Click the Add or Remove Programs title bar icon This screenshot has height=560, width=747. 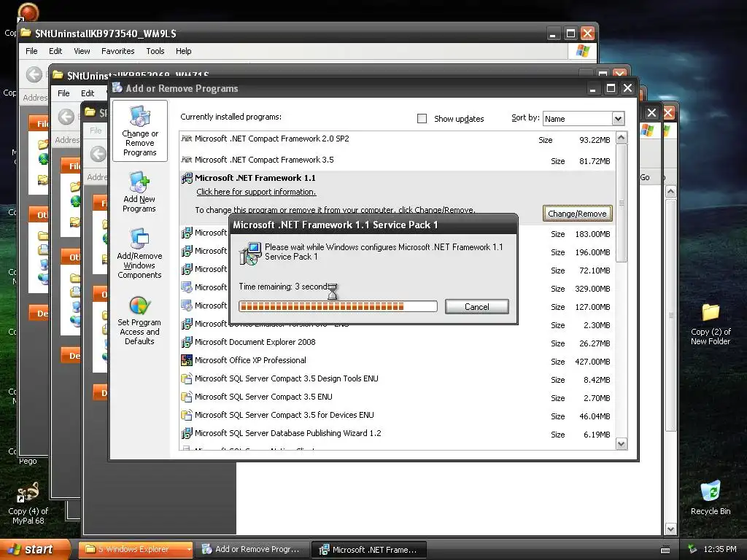pos(117,87)
